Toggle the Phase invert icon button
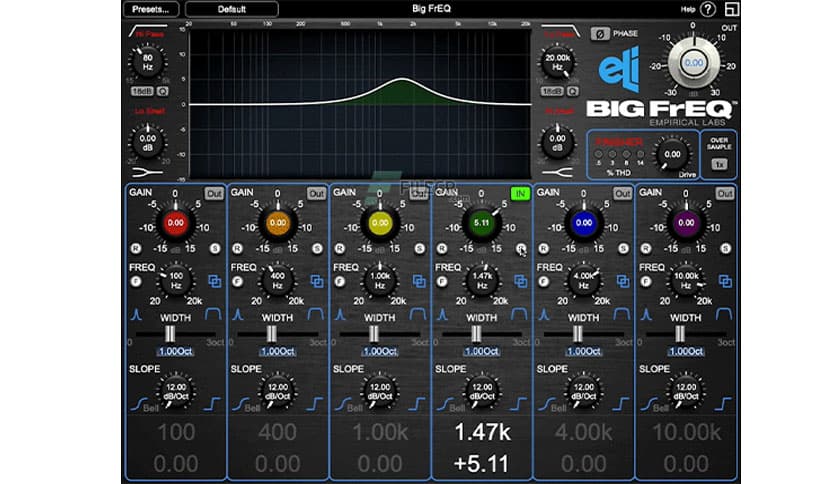The width and height of the screenshot is (836, 484). coord(600,34)
